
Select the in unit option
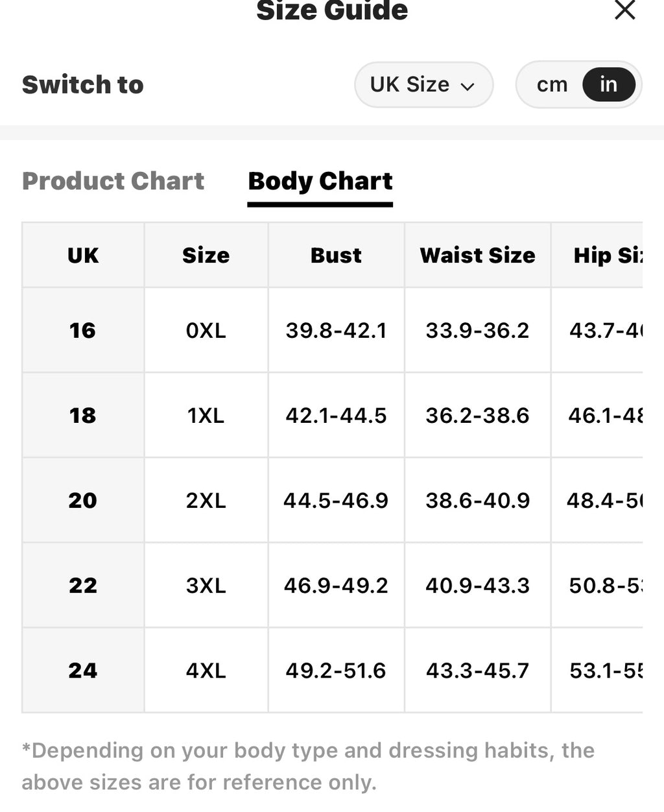tap(608, 84)
